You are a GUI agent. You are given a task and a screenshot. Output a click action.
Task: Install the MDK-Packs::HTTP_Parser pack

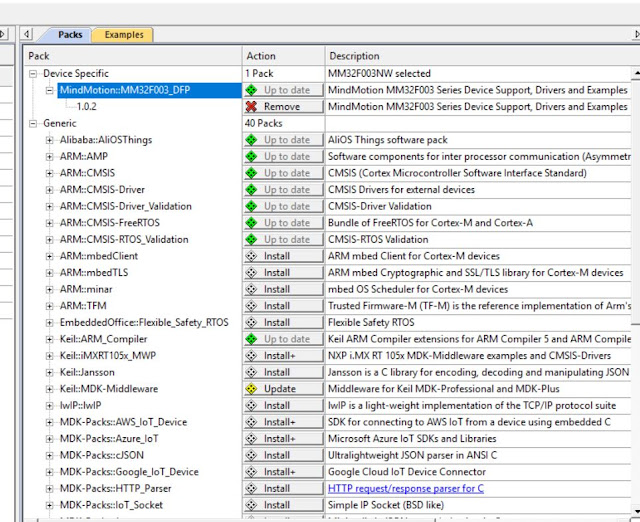coord(283,489)
